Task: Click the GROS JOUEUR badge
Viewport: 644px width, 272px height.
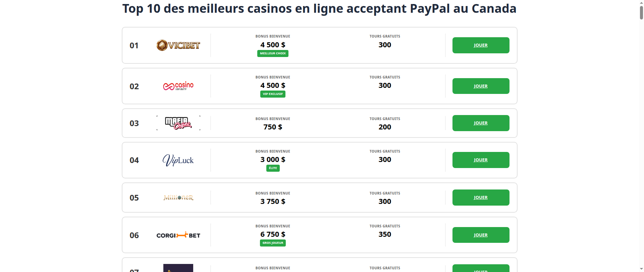Action: tap(273, 243)
